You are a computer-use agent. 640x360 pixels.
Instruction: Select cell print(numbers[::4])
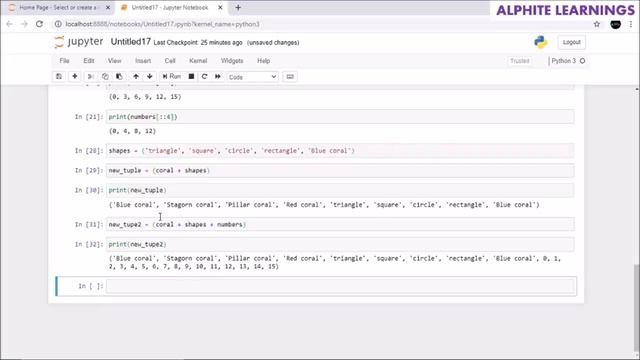pyautogui.click(x=340, y=117)
